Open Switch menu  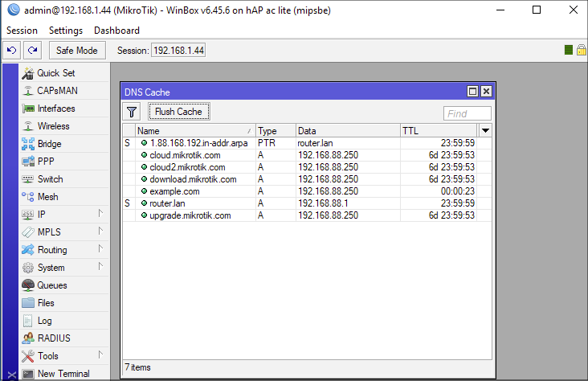tap(63, 179)
